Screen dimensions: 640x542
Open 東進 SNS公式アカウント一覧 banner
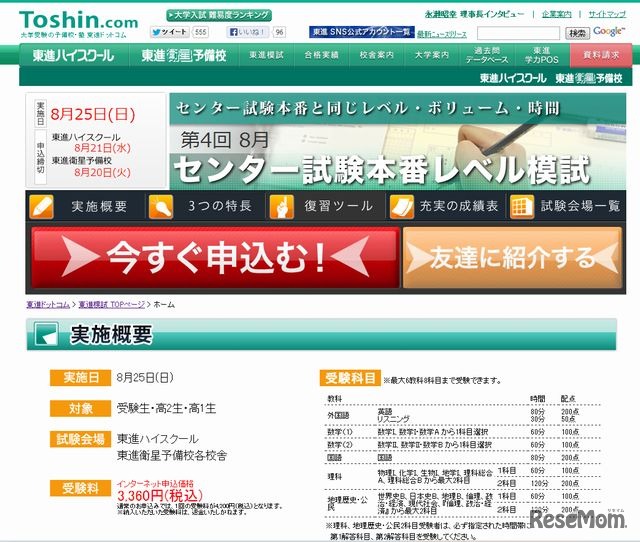tap(362, 32)
